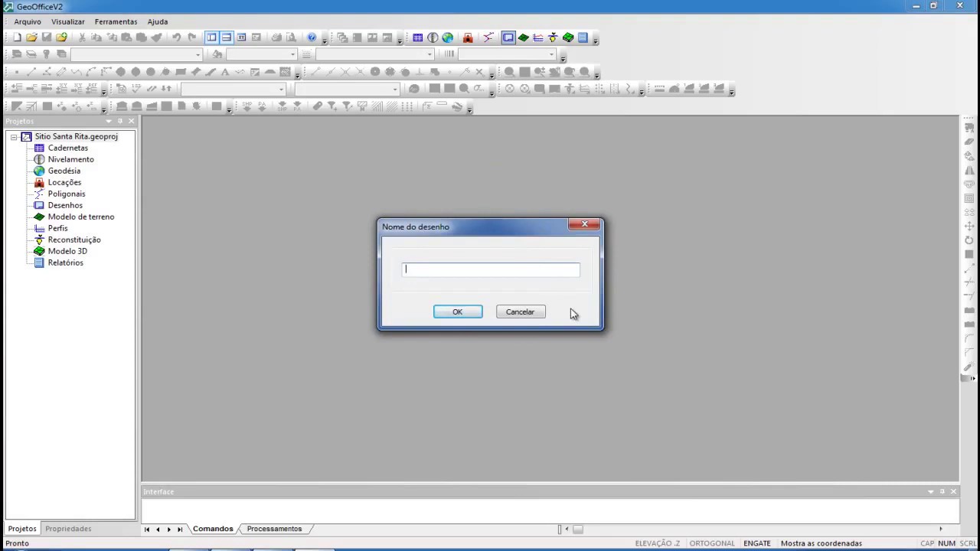Image resolution: width=980 pixels, height=551 pixels.
Task: Toggle ORTOGONAL mode in status bar
Action: point(712,543)
